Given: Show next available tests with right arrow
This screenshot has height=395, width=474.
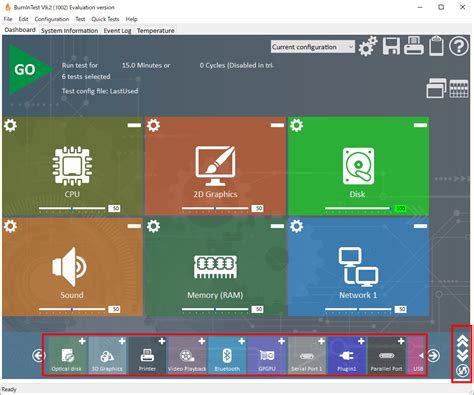Looking at the screenshot, I should click(x=433, y=355).
